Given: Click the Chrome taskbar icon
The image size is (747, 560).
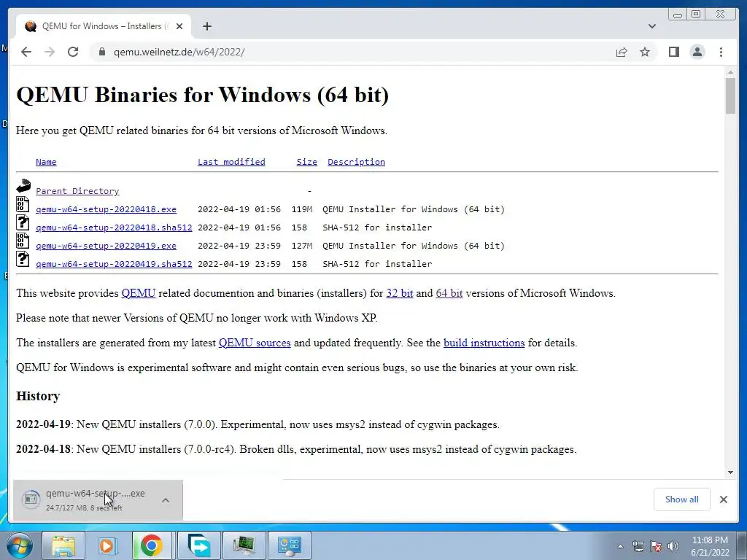Looking at the screenshot, I should (x=152, y=545).
